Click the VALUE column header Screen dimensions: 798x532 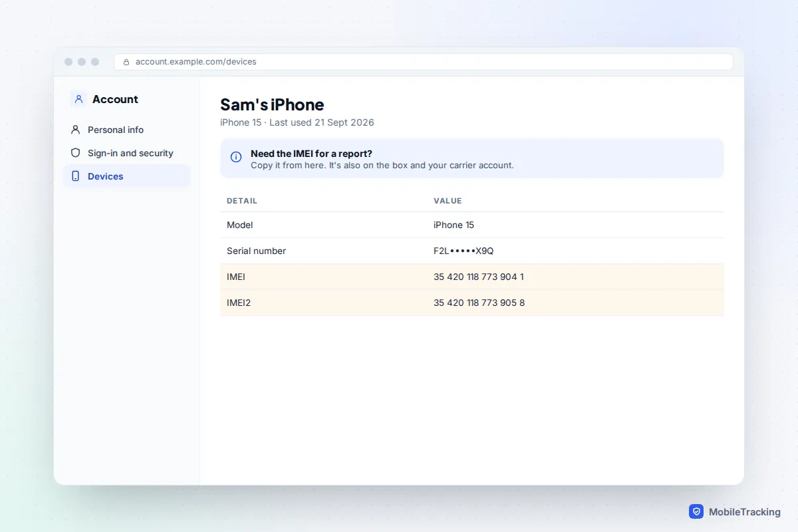pyautogui.click(x=448, y=201)
